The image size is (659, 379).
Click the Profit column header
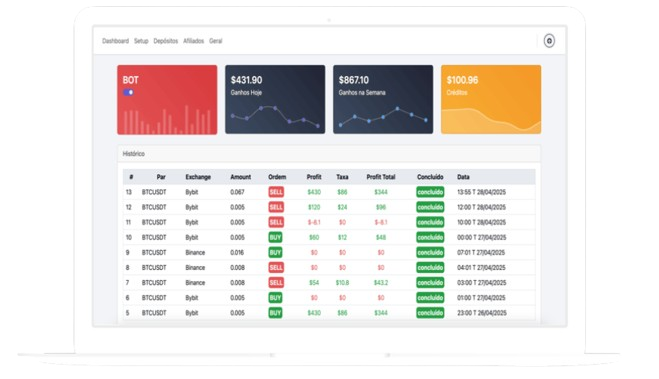[314, 177]
